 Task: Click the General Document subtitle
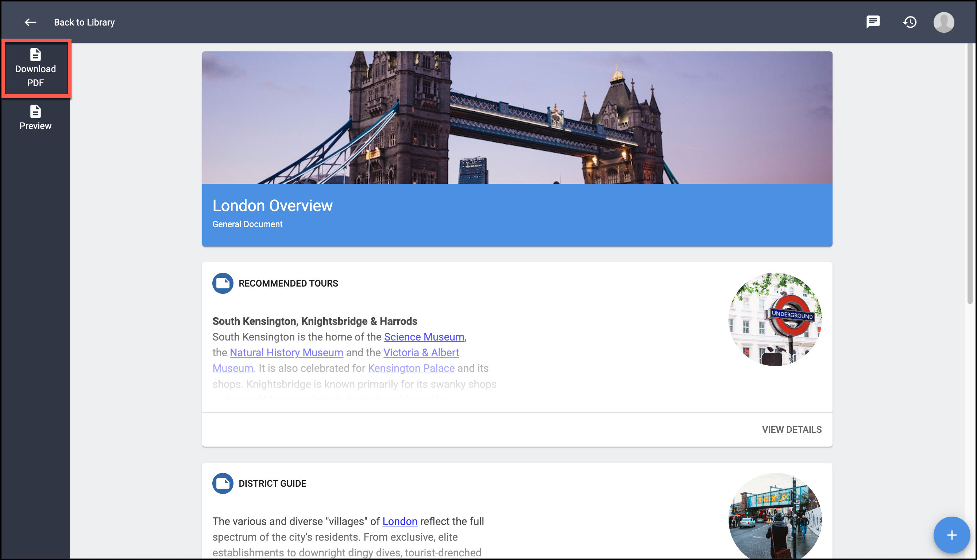click(247, 224)
